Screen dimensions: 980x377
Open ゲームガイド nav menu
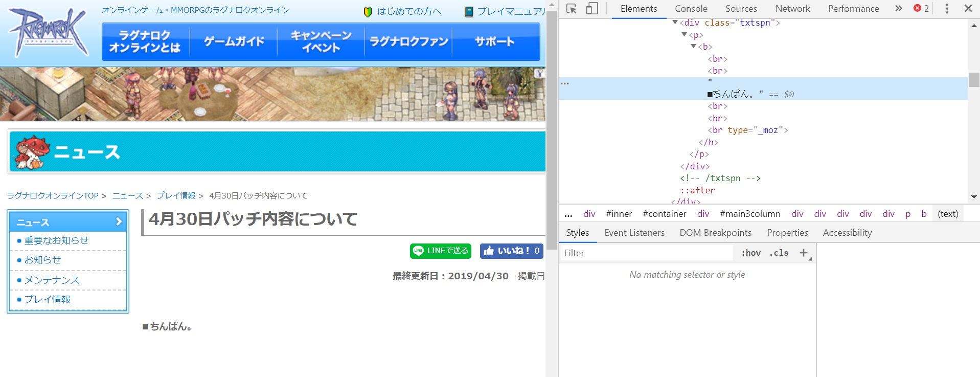point(234,41)
